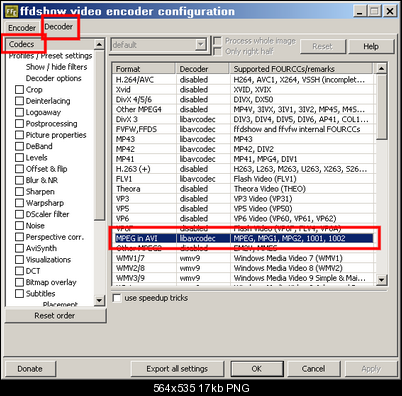Enable the Crop filter checkbox

pyautogui.click(x=20, y=90)
